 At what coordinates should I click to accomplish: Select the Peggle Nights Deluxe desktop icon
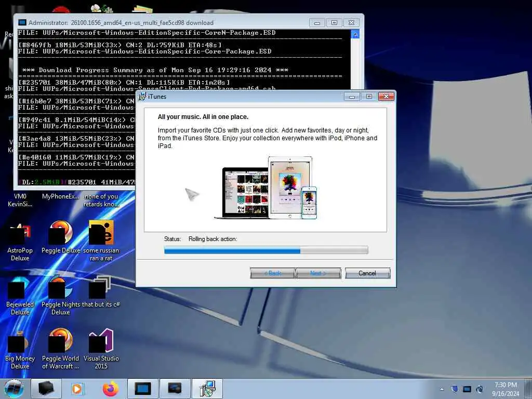61,295
